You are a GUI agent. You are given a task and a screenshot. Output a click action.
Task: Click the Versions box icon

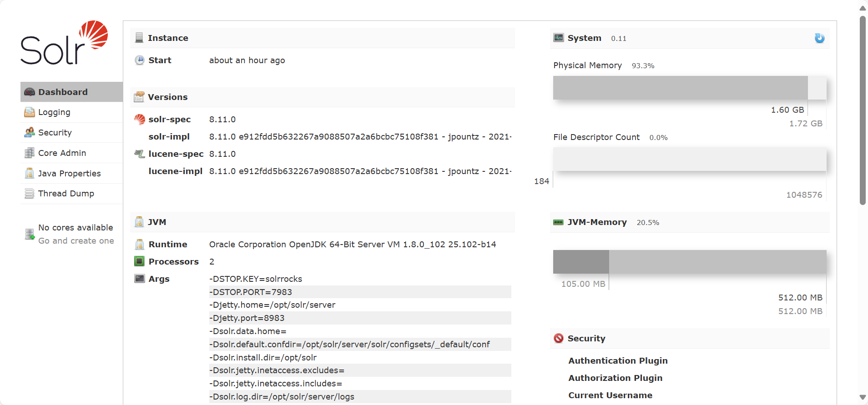pos(139,97)
